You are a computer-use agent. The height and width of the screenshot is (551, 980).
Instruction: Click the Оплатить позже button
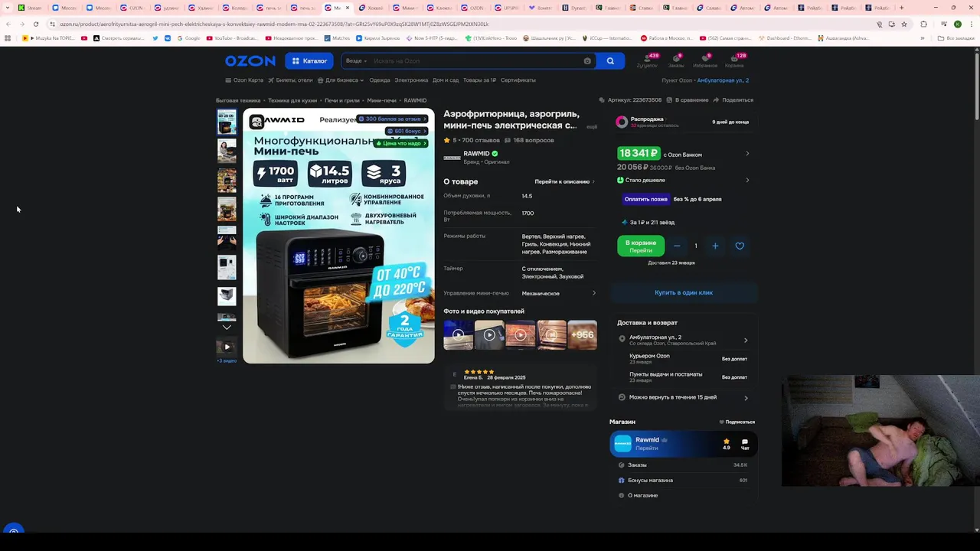click(x=645, y=199)
